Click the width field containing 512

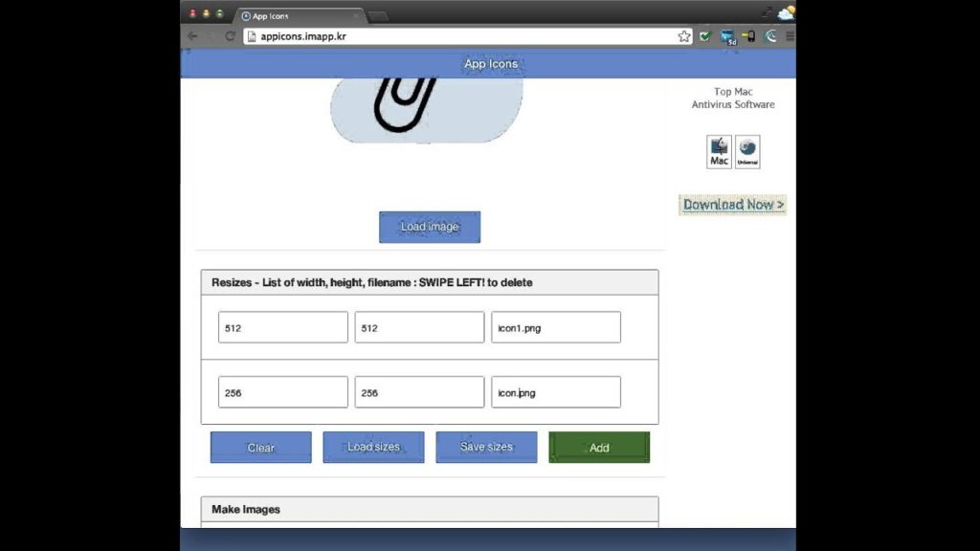coord(283,327)
